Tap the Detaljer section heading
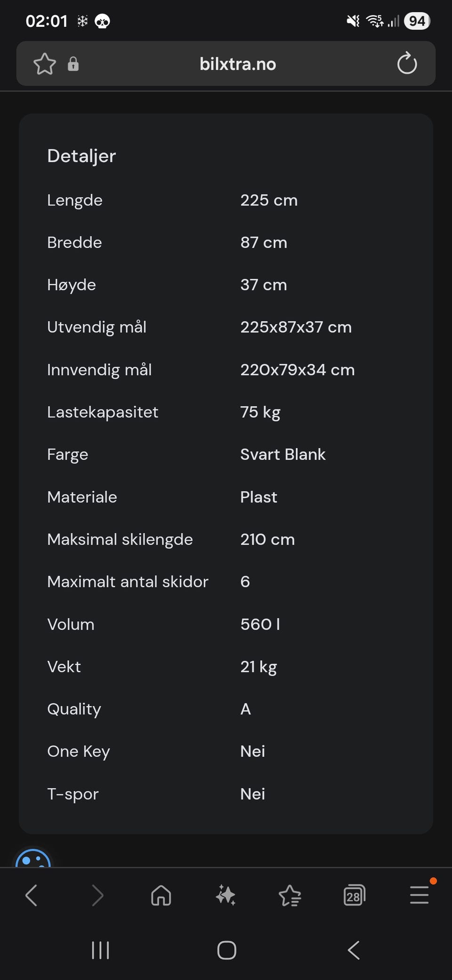This screenshot has width=452, height=980. [x=81, y=156]
